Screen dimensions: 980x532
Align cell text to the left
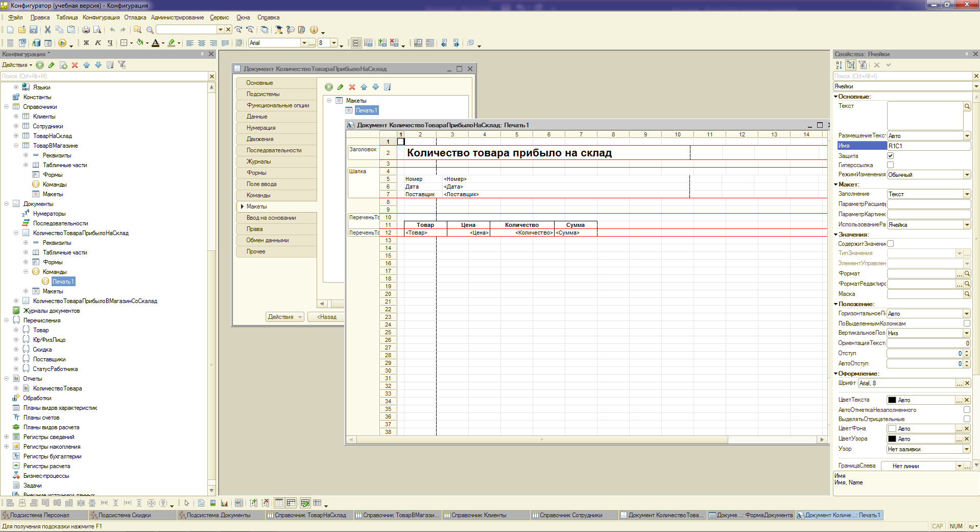pos(190,43)
